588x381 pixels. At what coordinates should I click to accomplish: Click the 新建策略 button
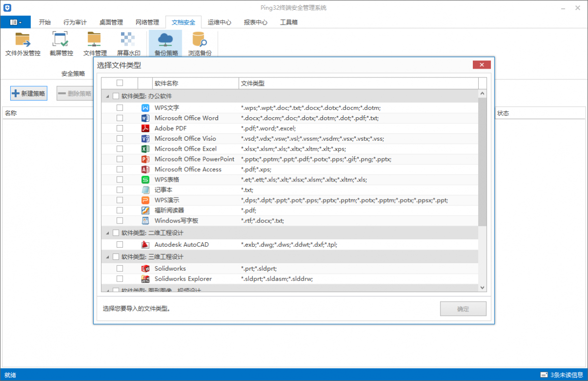[x=29, y=93]
